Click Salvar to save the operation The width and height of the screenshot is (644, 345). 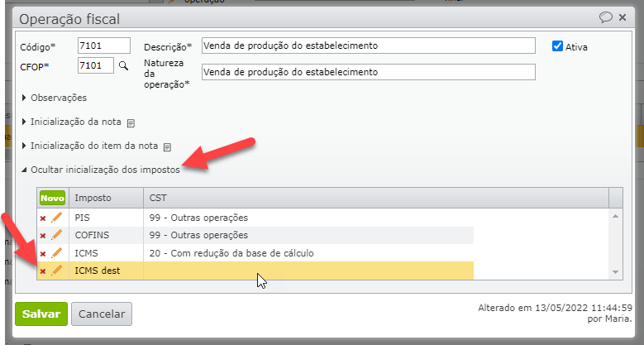pos(41,314)
